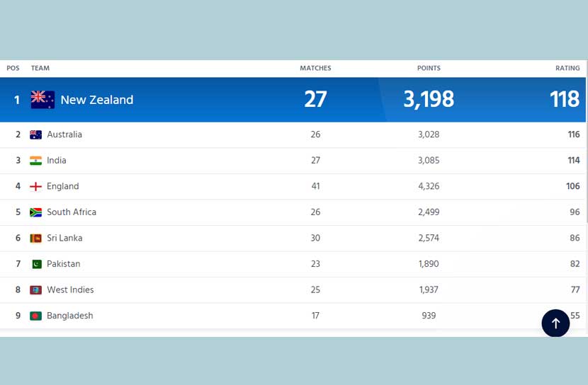
Task: Select the New Zealand team name
Action: (x=97, y=100)
